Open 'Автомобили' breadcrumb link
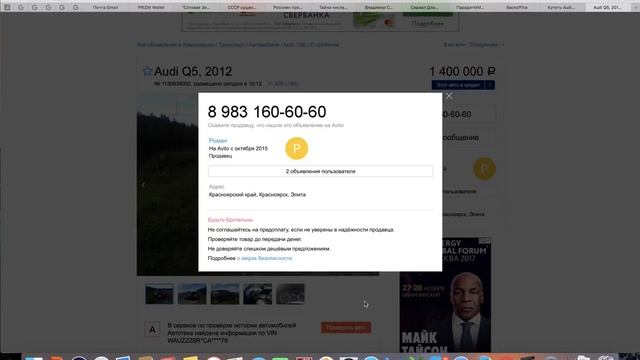The image size is (640, 360). click(264, 44)
